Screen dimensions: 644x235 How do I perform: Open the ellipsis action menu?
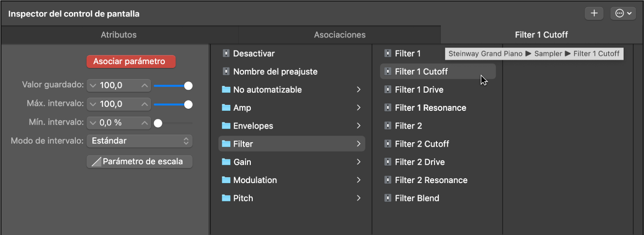click(623, 14)
